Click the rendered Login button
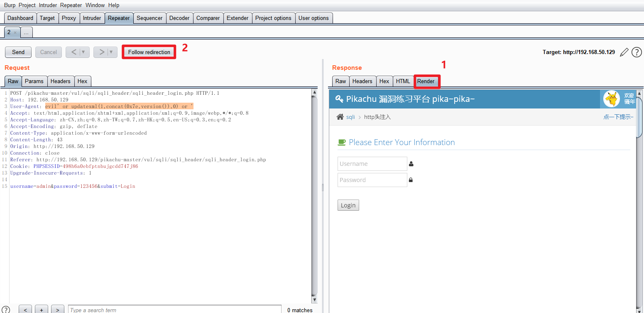This screenshot has height=313, width=644. point(348,205)
